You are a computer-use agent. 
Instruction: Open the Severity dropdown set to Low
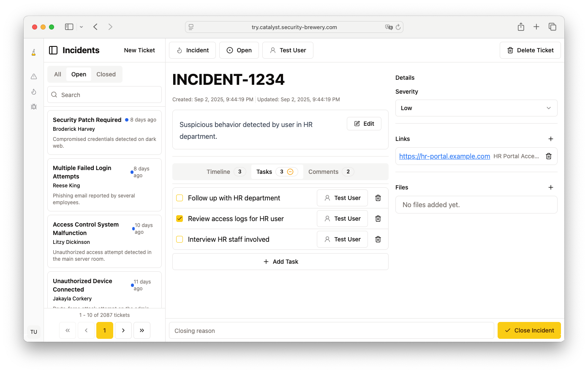pyautogui.click(x=476, y=108)
